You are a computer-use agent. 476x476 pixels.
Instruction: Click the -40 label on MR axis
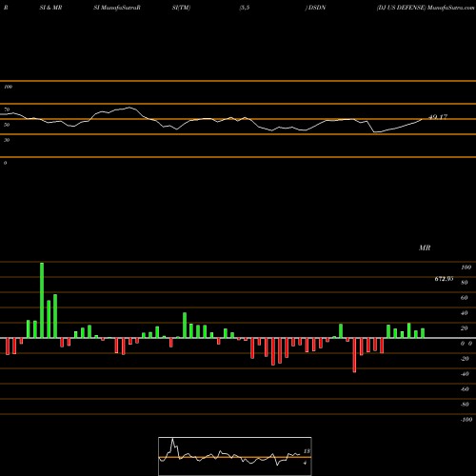(465, 374)
